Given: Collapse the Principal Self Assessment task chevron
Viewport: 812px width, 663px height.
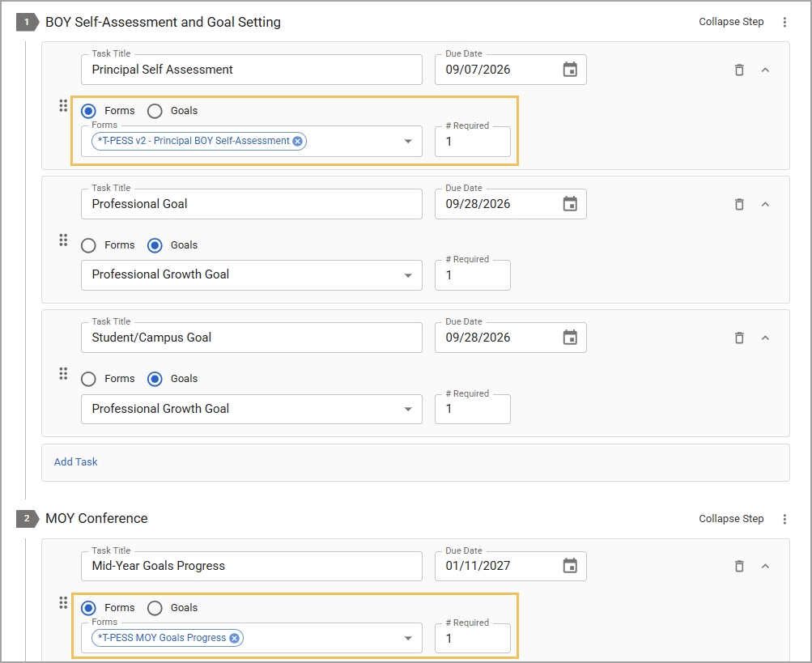Looking at the screenshot, I should [765, 70].
